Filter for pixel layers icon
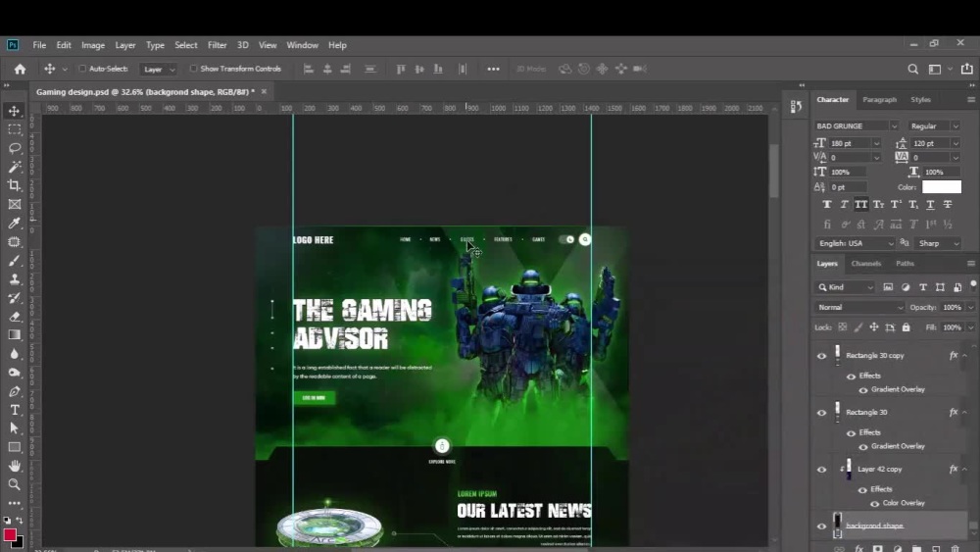The width and height of the screenshot is (980, 552). pos(888,287)
